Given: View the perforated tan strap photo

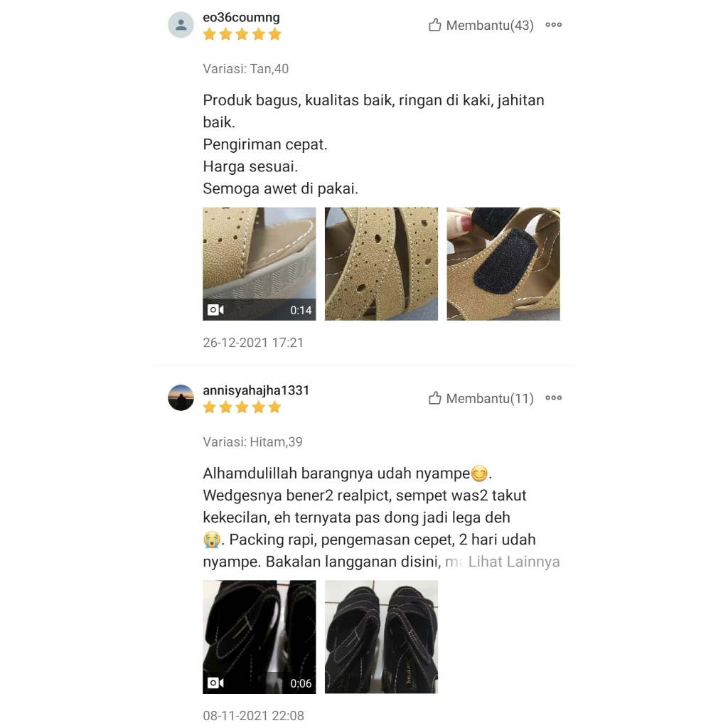Looking at the screenshot, I should coord(381,264).
